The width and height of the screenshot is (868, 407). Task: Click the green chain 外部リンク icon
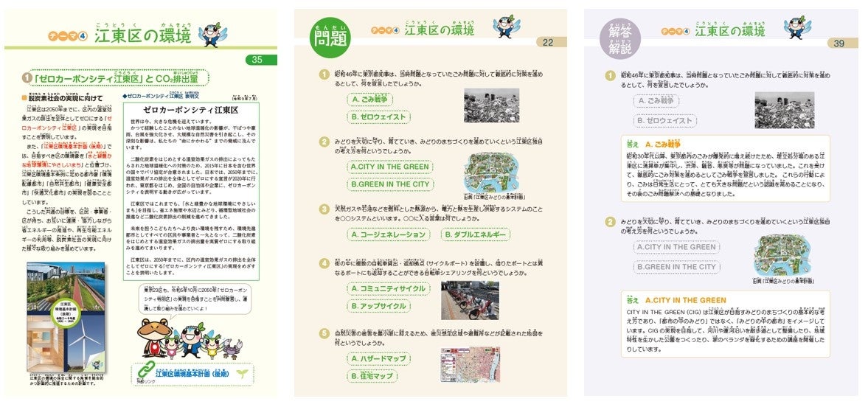point(145,370)
